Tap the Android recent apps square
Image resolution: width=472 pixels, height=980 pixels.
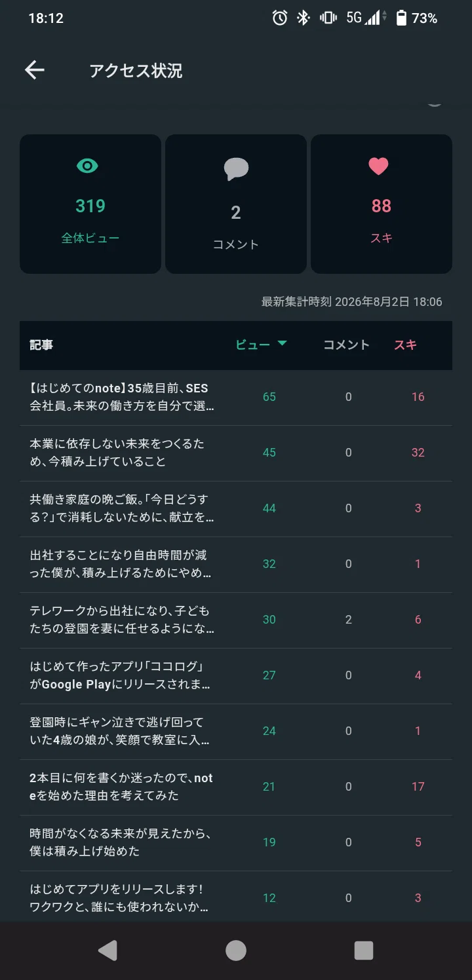(363, 951)
